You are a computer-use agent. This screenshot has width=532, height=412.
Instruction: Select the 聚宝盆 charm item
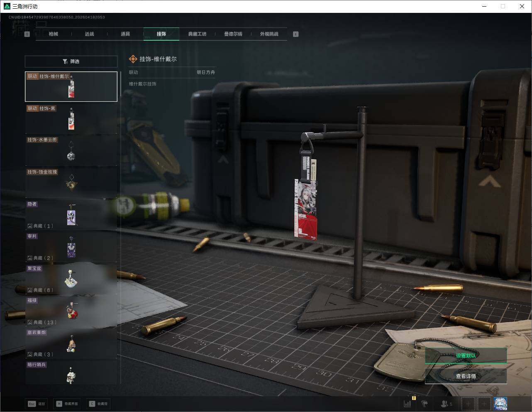tap(71, 279)
